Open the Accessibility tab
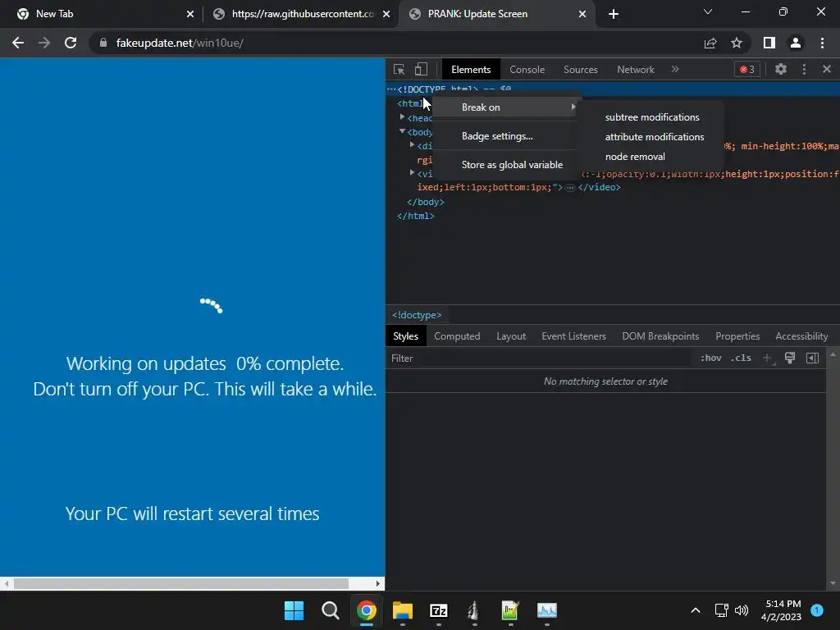This screenshot has height=630, width=840. 801,336
